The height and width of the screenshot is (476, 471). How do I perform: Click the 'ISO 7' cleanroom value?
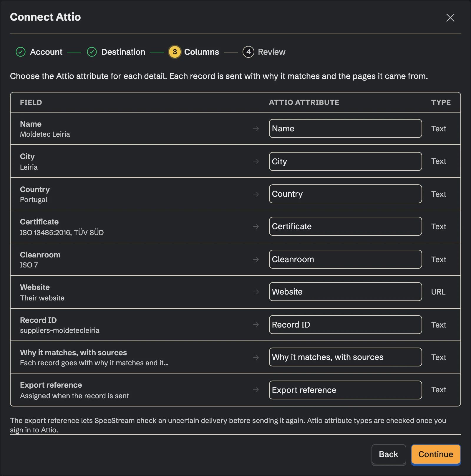pyautogui.click(x=29, y=265)
